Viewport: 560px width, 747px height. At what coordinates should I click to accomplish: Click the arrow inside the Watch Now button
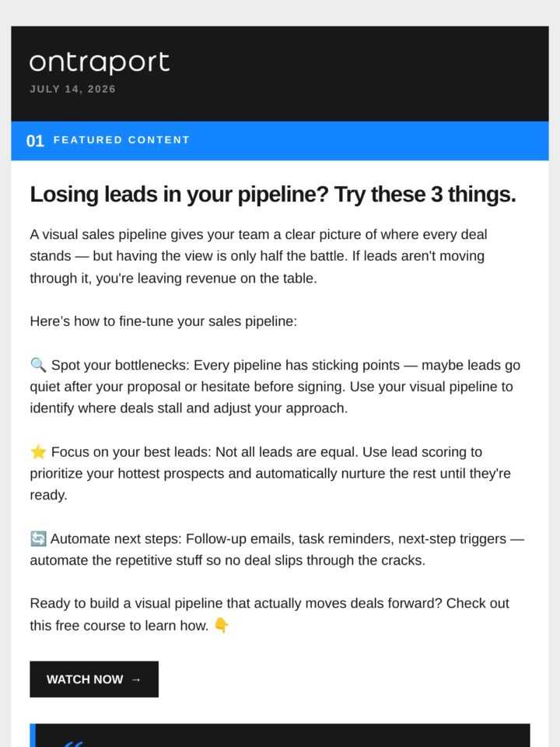pyautogui.click(x=135, y=680)
